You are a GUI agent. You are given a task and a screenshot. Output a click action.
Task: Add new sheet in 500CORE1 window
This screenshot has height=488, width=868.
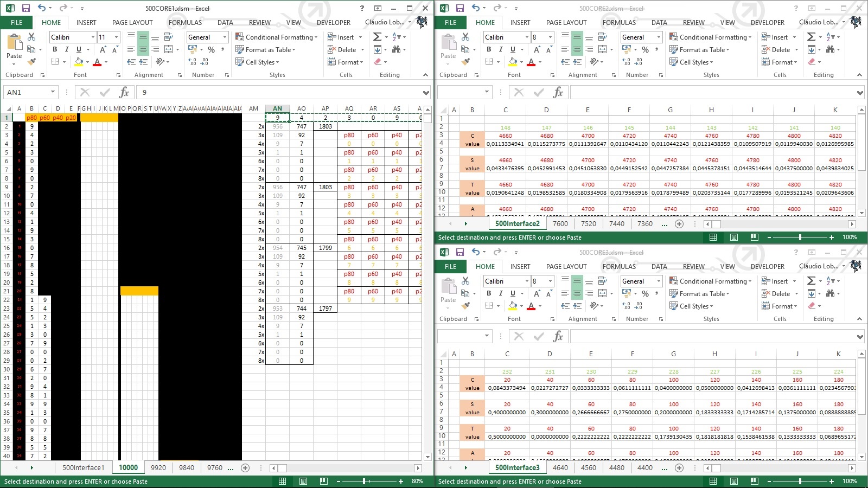point(245,467)
